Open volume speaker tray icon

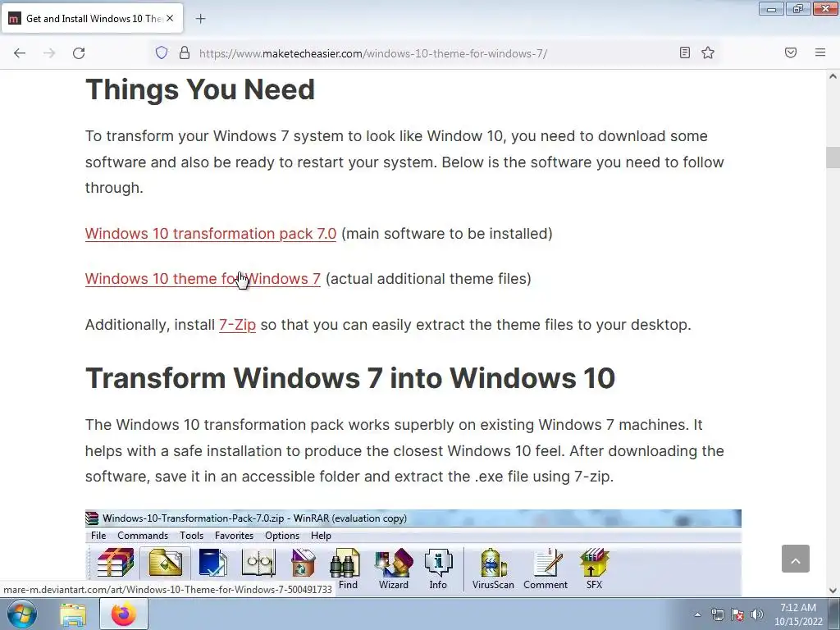756,614
